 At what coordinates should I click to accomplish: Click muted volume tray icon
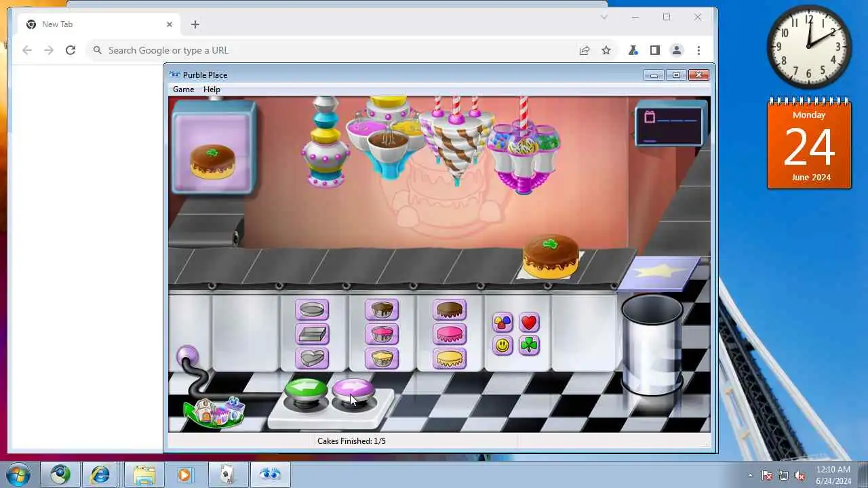[800, 475]
